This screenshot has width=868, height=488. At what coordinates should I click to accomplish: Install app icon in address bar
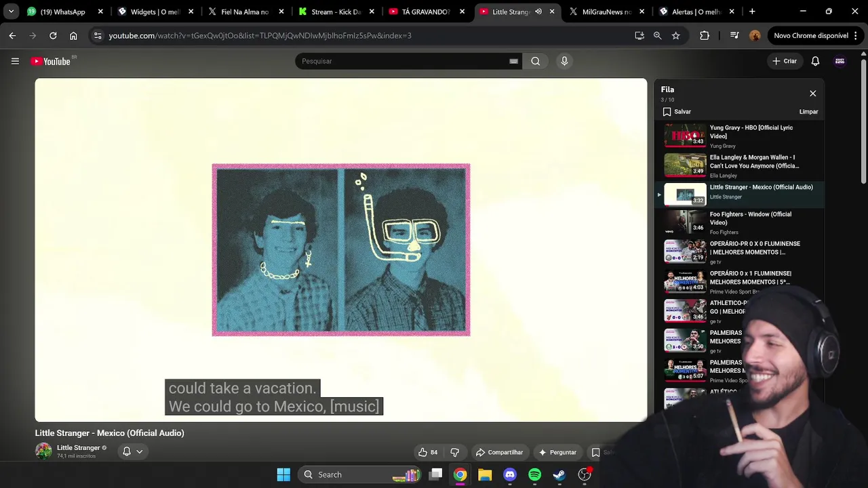click(x=639, y=35)
